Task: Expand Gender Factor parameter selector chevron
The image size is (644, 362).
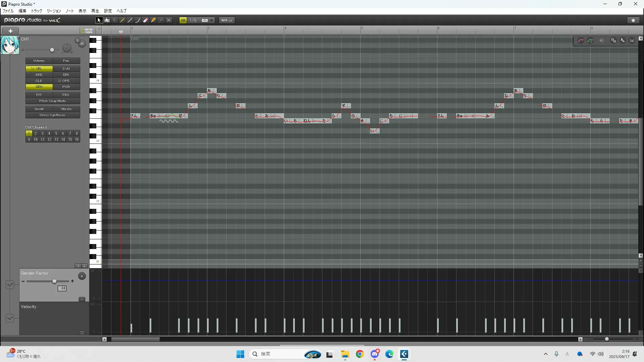Action: tap(10, 285)
